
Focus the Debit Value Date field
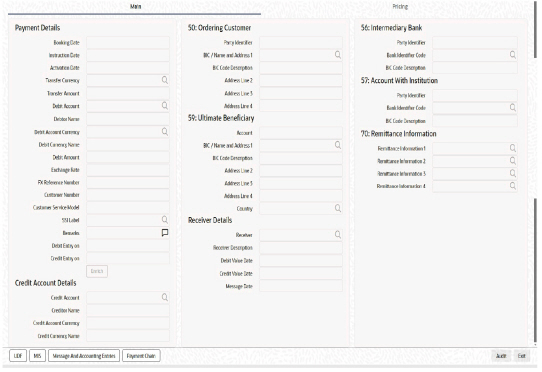301,260
